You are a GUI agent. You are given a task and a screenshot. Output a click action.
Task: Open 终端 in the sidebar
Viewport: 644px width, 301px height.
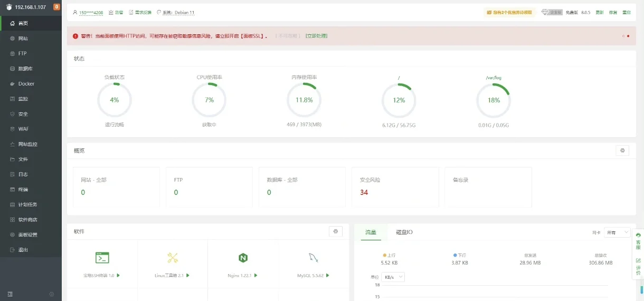pyautogui.click(x=31, y=190)
